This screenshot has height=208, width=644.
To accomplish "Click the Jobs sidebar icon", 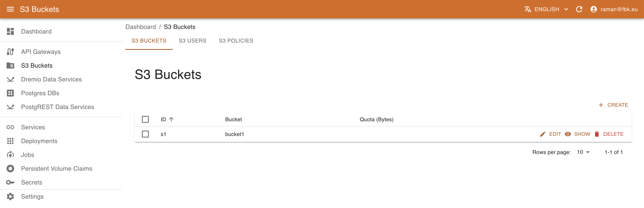I will [10, 155].
